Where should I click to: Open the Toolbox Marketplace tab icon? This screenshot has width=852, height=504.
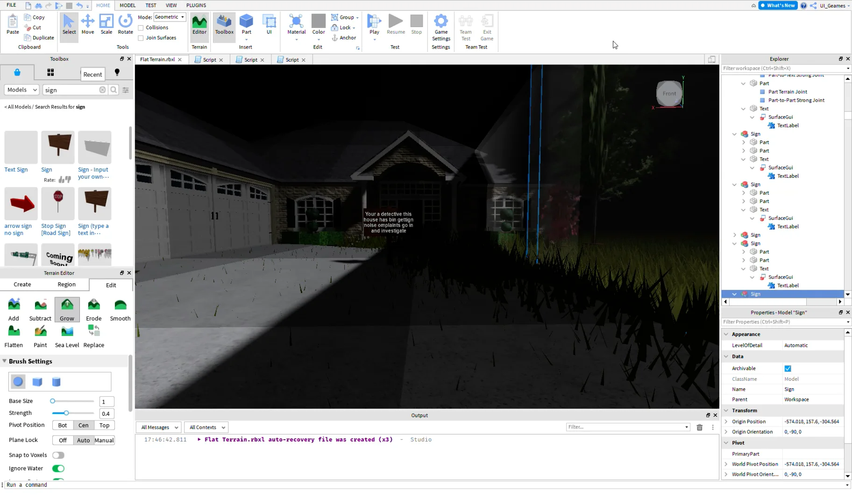[x=17, y=72]
